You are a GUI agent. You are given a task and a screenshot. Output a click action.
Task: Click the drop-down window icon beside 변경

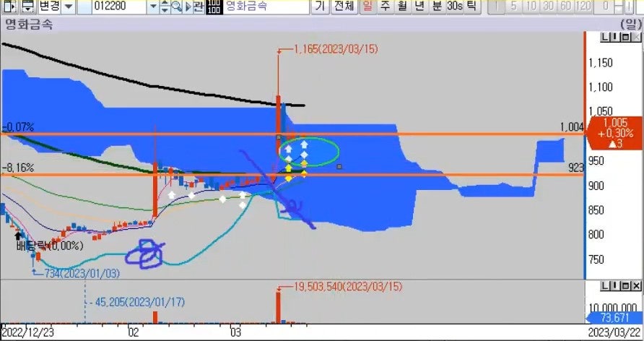point(28,7)
